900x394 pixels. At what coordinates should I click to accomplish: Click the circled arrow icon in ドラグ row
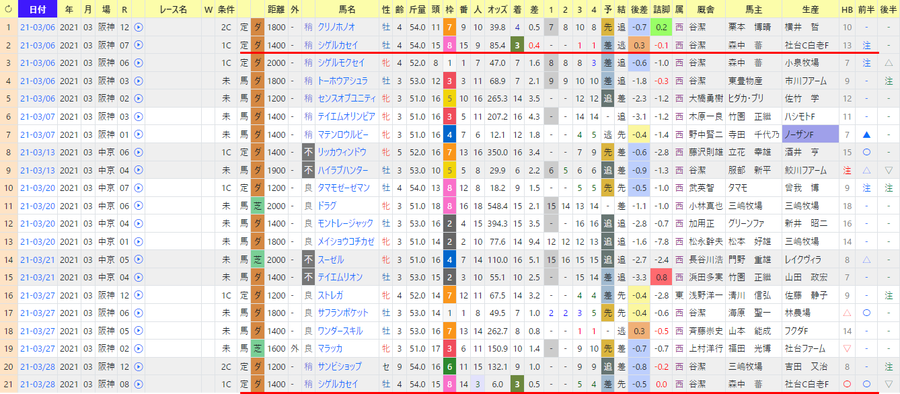(138, 206)
